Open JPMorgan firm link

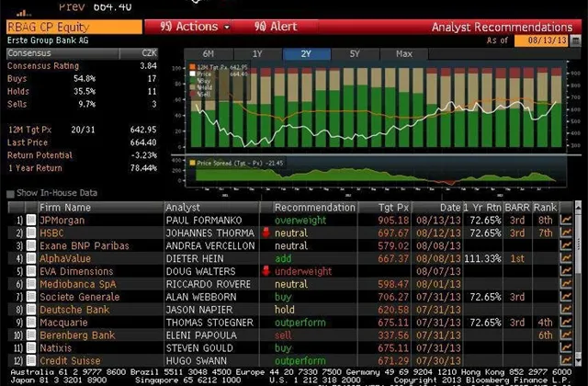coord(62,221)
